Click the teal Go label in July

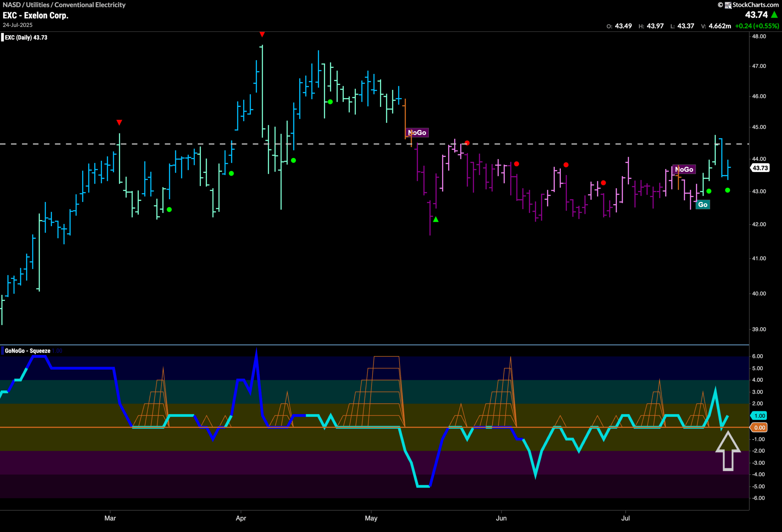click(x=703, y=205)
